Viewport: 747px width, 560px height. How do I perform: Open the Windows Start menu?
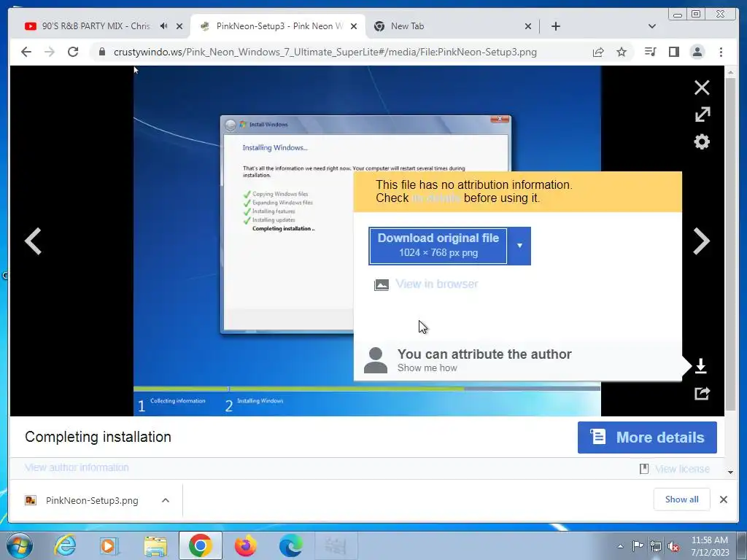point(18,545)
